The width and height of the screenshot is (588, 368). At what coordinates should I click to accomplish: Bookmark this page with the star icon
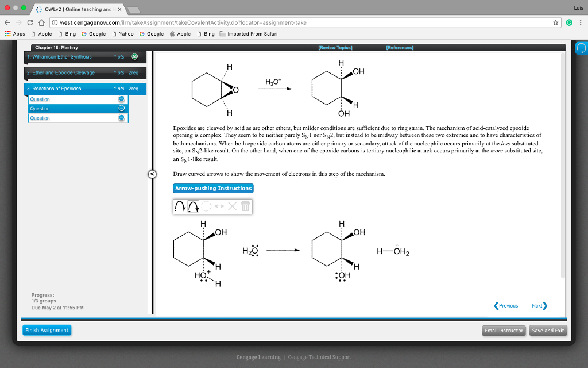click(555, 22)
